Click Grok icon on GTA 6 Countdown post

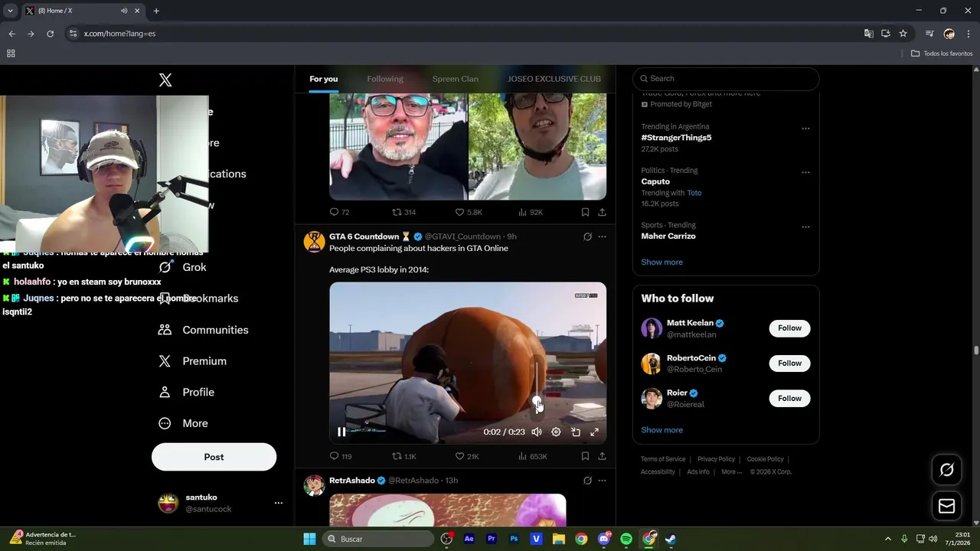pyautogui.click(x=587, y=236)
